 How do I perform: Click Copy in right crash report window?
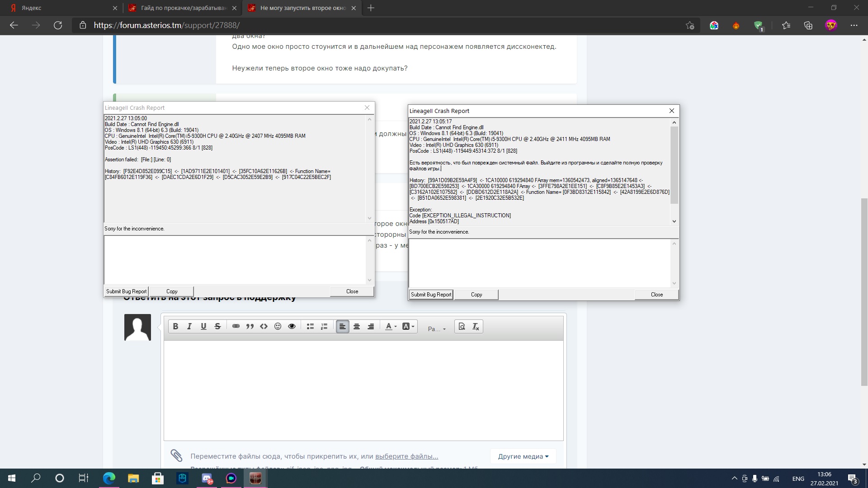tap(476, 295)
